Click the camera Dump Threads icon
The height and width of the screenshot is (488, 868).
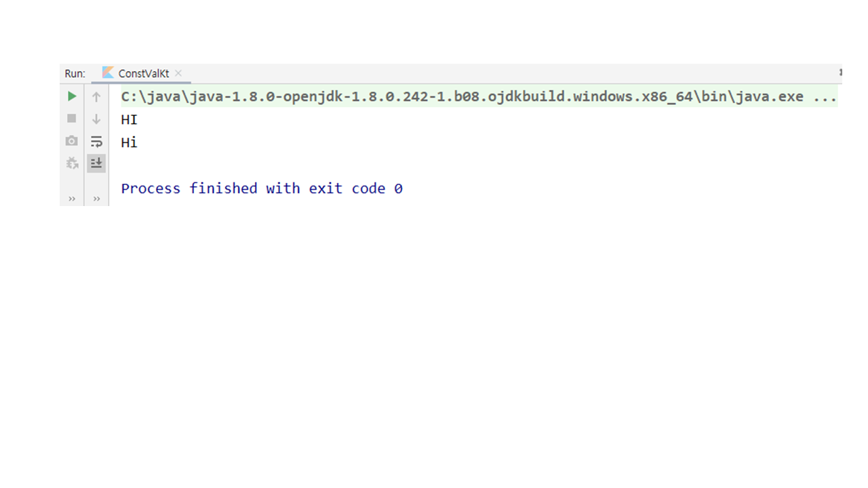[x=72, y=141]
